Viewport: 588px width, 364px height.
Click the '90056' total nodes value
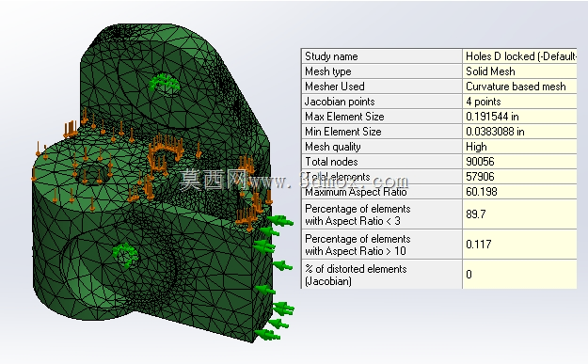pyautogui.click(x=519, y=161)
